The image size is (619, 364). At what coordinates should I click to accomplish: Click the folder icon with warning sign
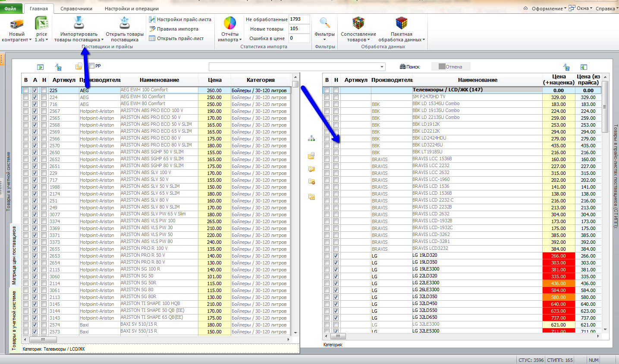311,197
